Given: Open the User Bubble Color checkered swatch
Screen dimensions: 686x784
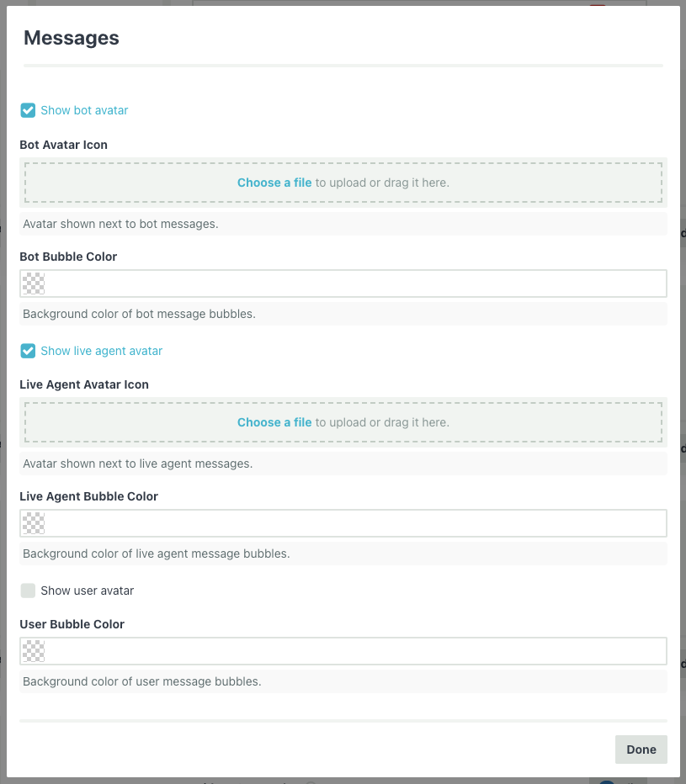Looking at the screenshot, I should 33,651.
